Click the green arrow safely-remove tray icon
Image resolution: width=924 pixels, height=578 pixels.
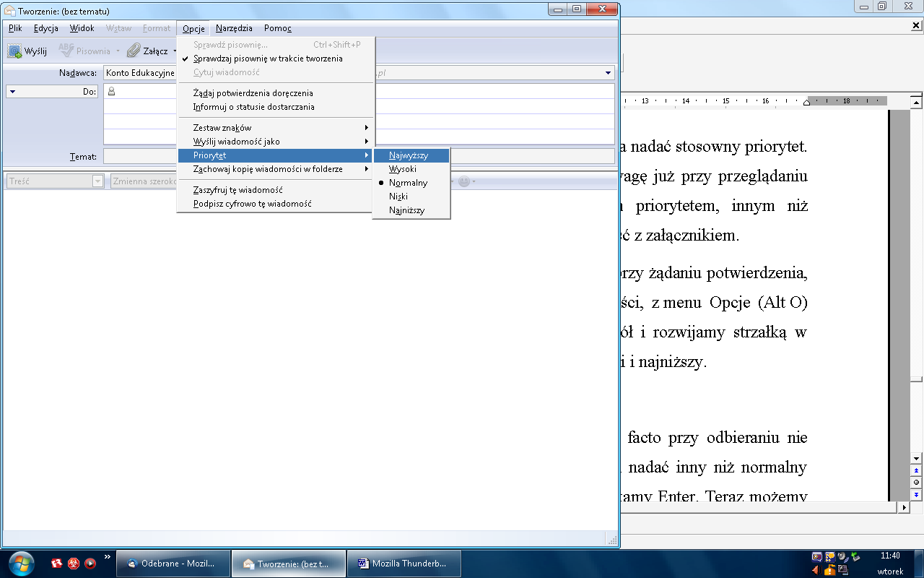(855, 556)
